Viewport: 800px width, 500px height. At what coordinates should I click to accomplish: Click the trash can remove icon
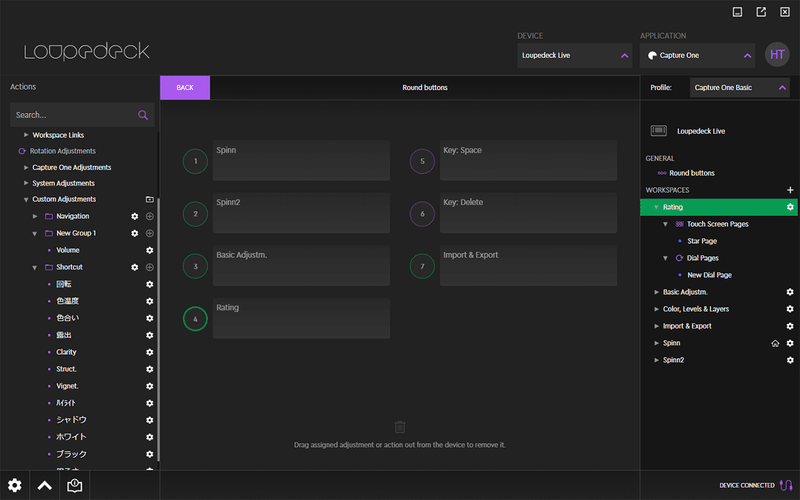tap(399, 427)
